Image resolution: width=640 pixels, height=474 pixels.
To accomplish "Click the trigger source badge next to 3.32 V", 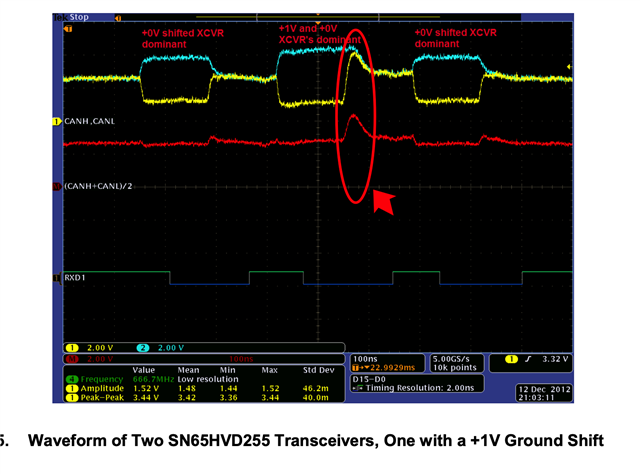I will (511, 359).
